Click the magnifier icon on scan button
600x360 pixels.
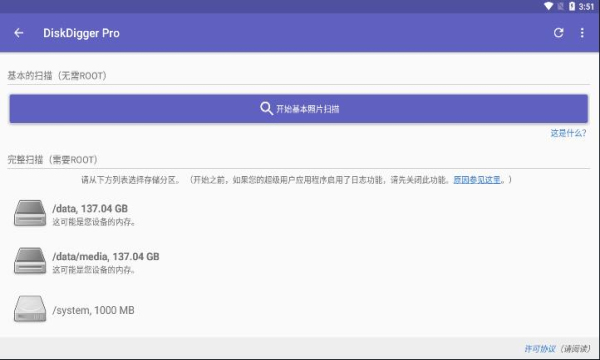click(x=266, y=109)
